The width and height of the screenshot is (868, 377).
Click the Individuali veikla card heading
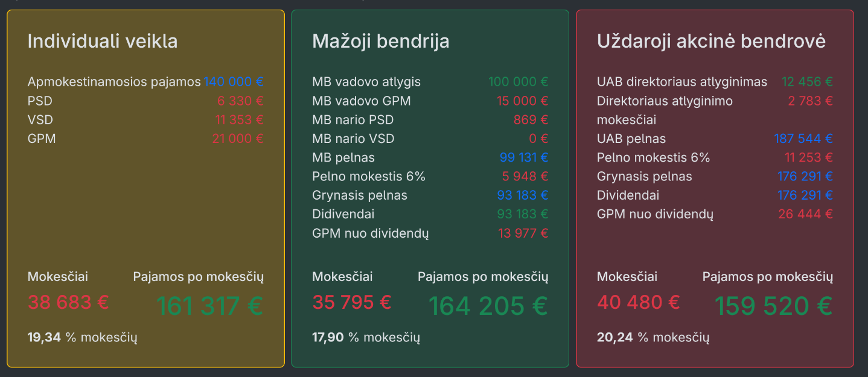[103, 41]
